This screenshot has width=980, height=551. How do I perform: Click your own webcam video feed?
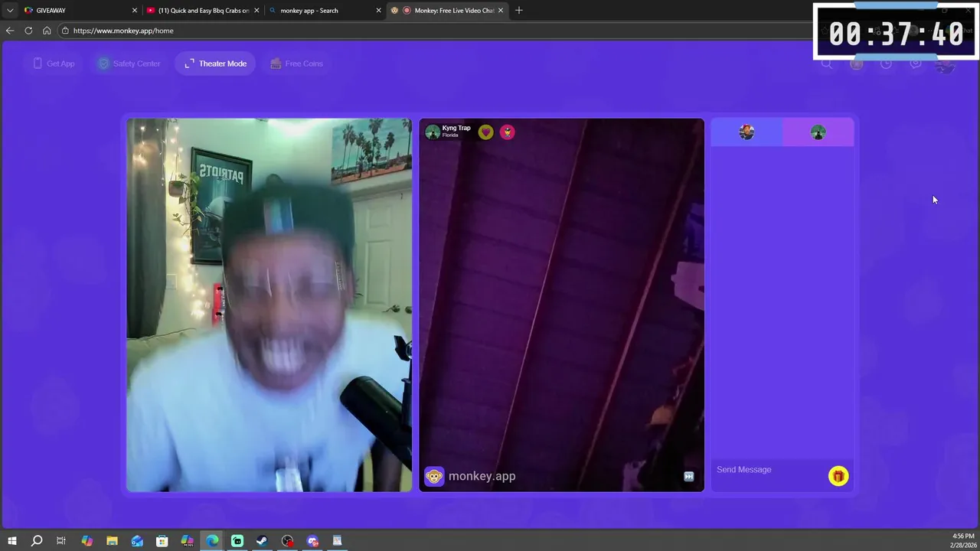pos(269,305)
